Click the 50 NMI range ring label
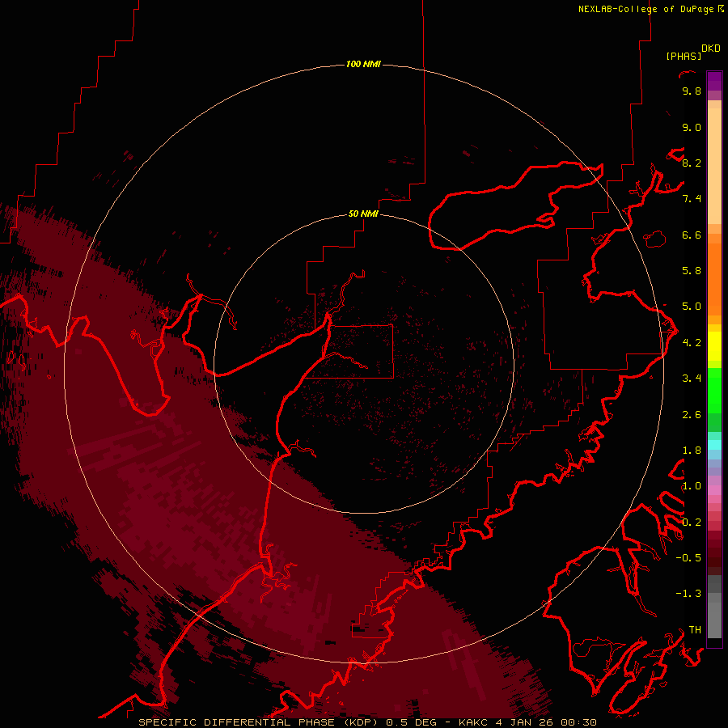This screenshot has width=728, height=728. (x=363, y=214)
